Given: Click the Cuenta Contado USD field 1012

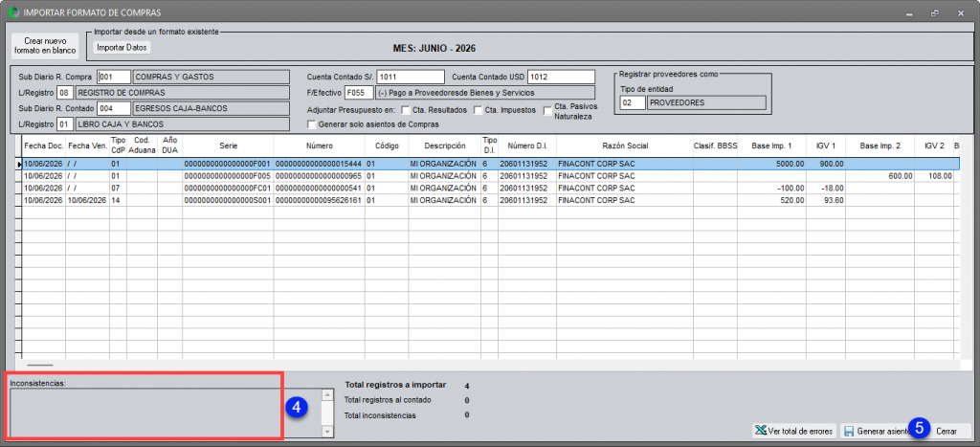Looking at the screenshot, I should click(x=561, y=77).
